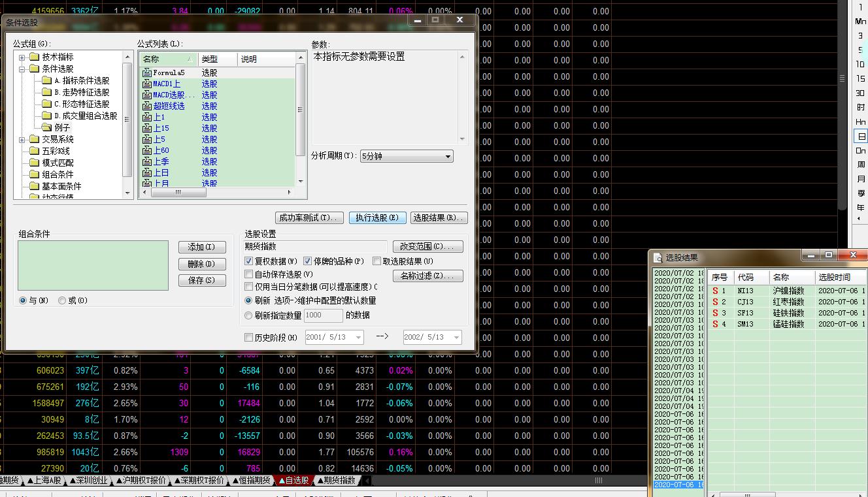Enable the 自动保存选股 checkbox
The height and width of the screenshot is (497, 868).
coord(249,274)
